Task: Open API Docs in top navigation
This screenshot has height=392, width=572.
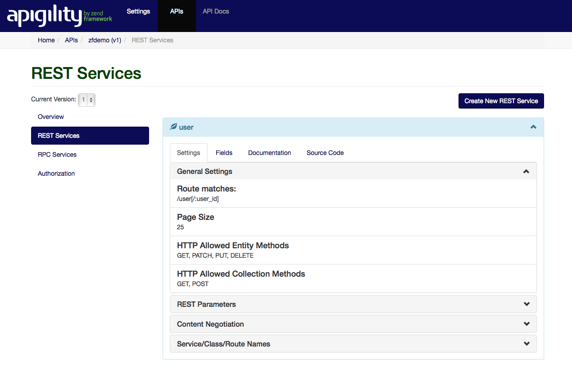Action: pos(216,11)
